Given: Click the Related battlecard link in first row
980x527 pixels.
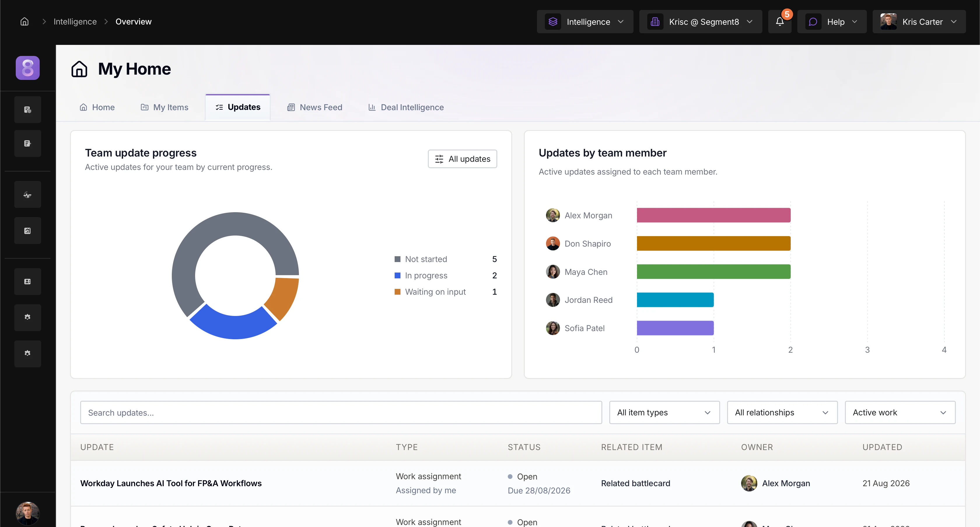Looking at the screenshot, I should point(635,483).
